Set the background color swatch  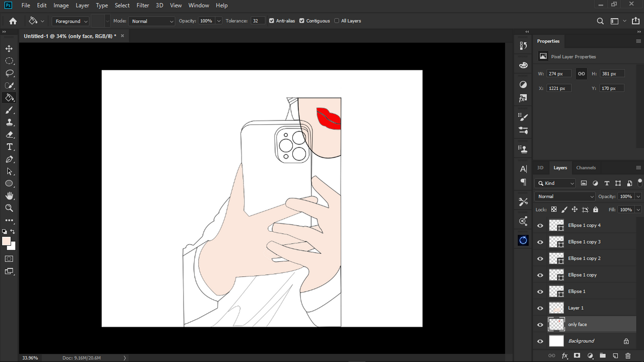point(12,247)
